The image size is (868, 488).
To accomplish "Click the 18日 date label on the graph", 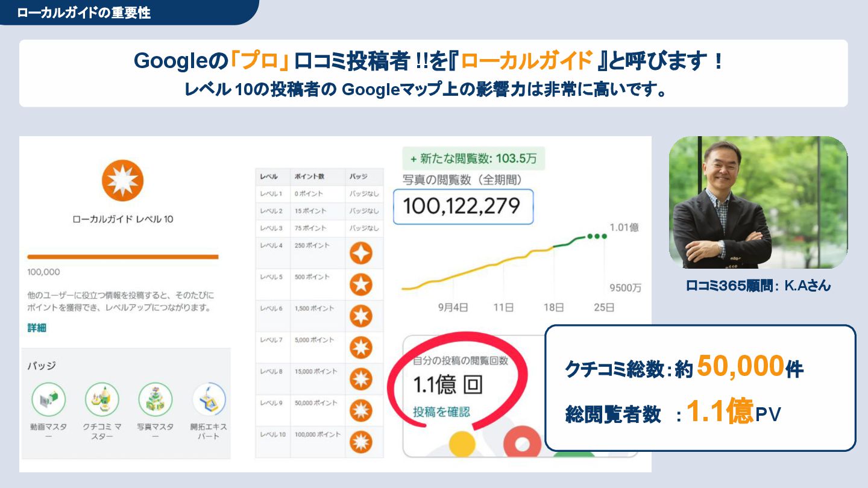I will [553, 307].
